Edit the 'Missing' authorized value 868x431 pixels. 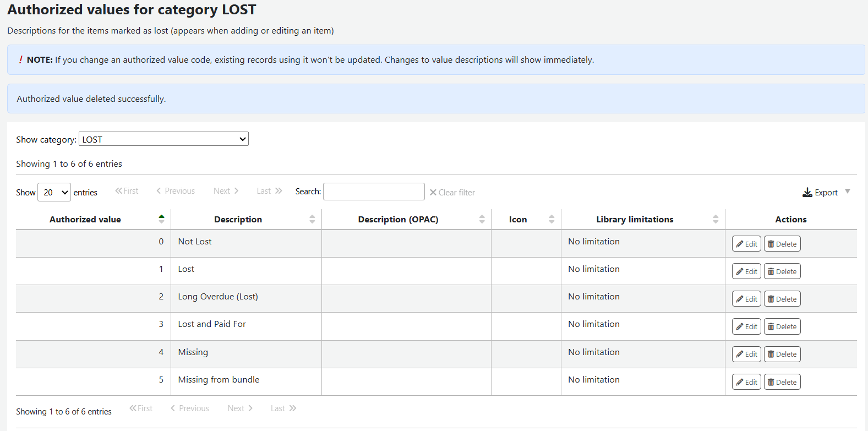click(x=746, y=354)
